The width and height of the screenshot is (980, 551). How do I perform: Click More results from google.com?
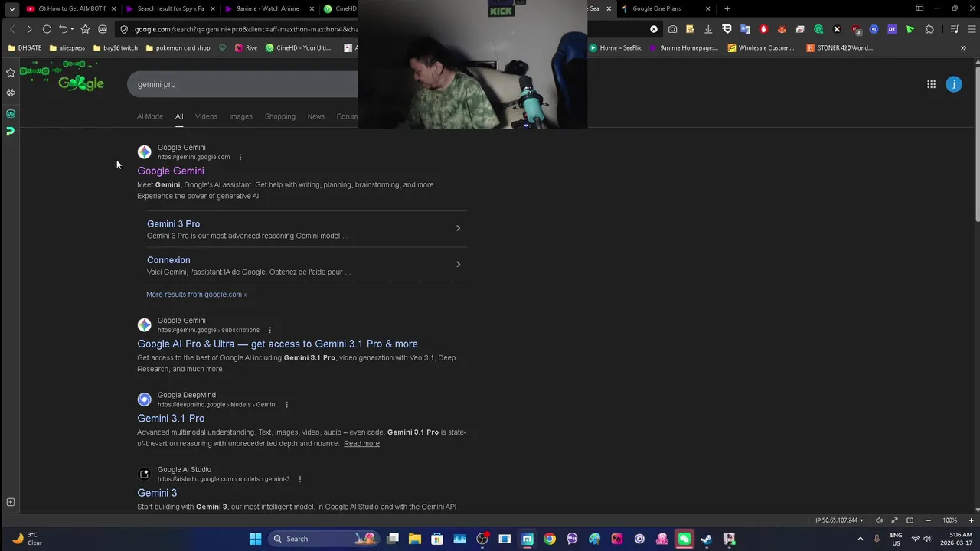(x=197, y=294)
